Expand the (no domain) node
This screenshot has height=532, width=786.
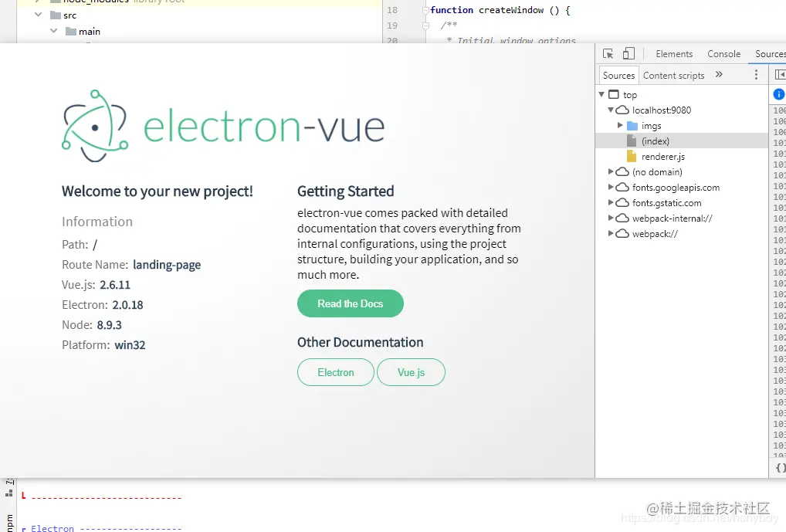(611, 171)
